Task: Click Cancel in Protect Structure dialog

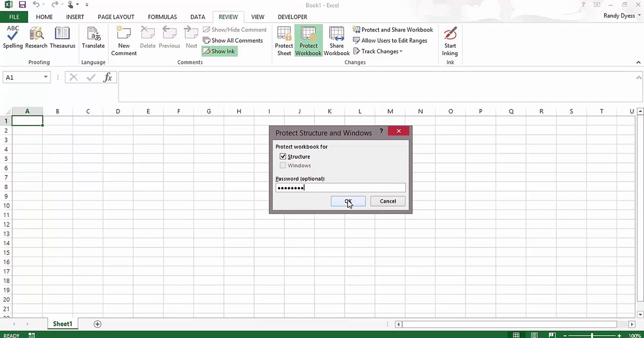Action: pos(388,201)
